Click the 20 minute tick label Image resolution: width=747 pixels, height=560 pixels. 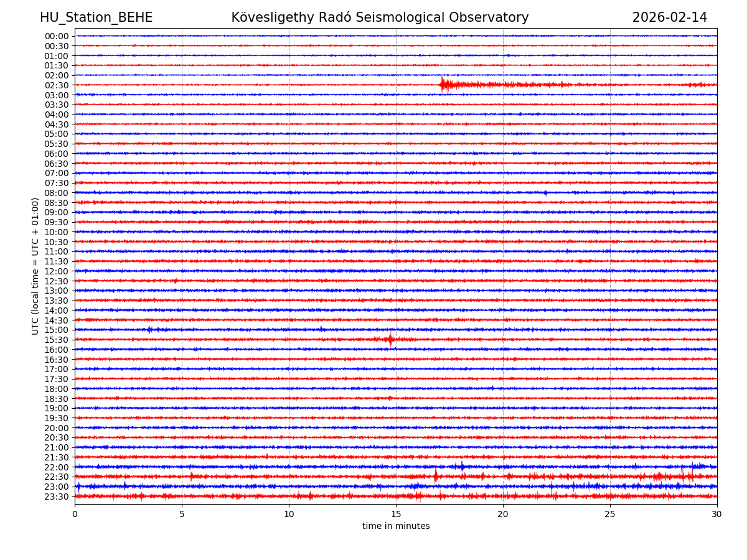(x=503, y=514)
